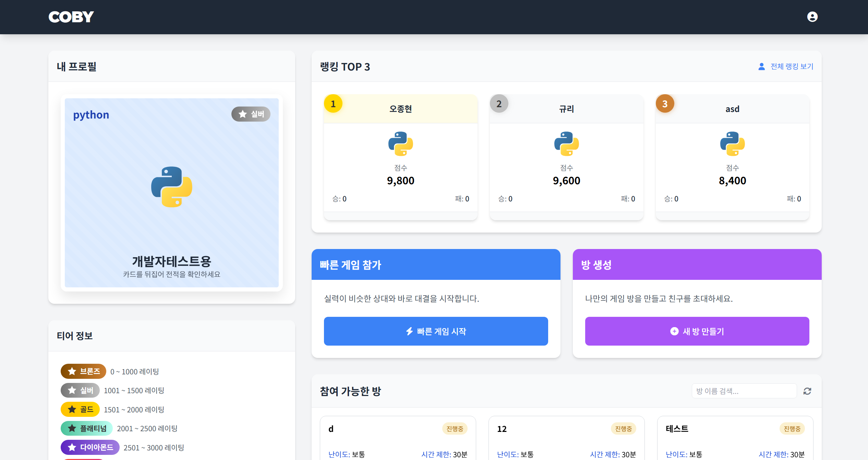Click the COBY logo in the navbar

[71, 16]
